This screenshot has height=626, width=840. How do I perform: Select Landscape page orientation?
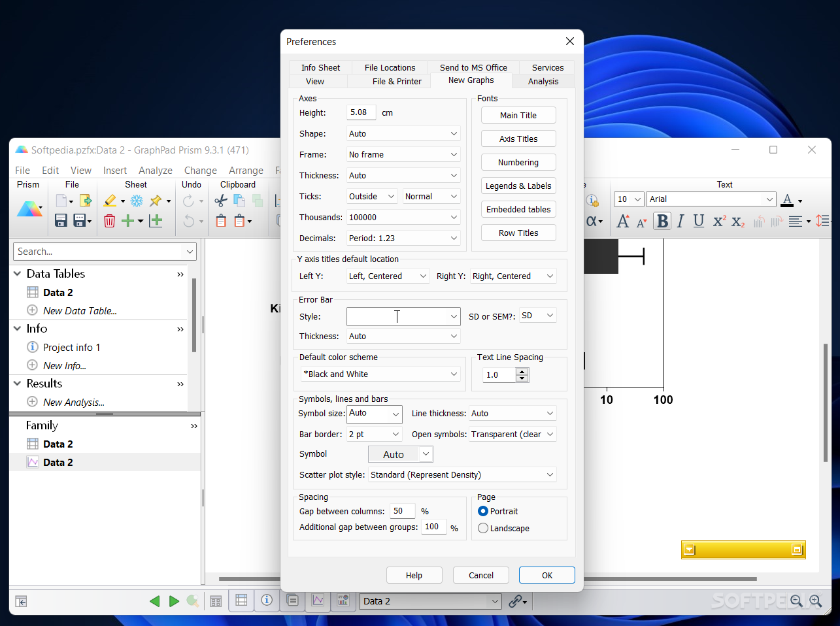click(483, 528)
